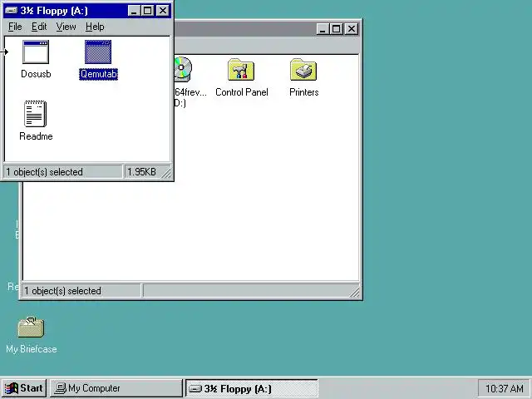The width and height of the screenshot is (532, 399).
Task: Select the Printers folder icon
Action: tap(303, 70)
